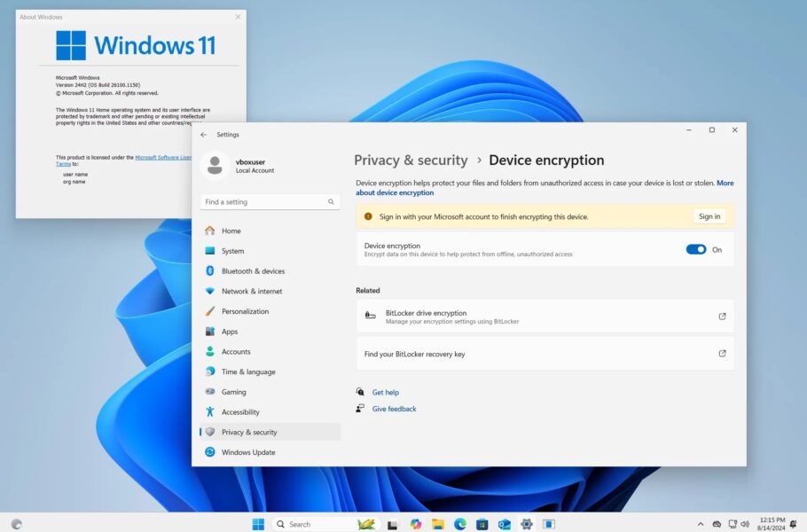Open Windows Update in sidebar
The height and width of the screenshot is (532, 807).
[248, 452]
